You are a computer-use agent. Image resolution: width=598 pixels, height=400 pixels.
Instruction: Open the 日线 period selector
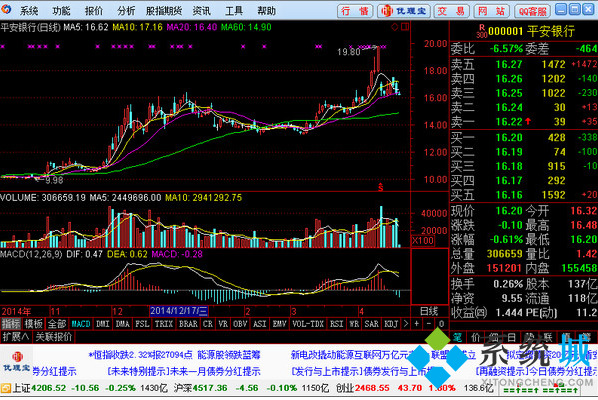[429, 311]
